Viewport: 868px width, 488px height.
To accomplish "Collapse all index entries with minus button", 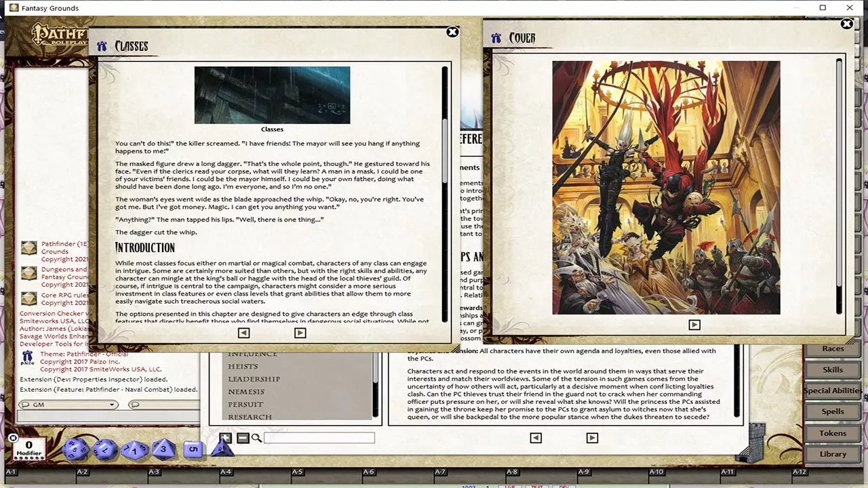I will tap(243, 438).
